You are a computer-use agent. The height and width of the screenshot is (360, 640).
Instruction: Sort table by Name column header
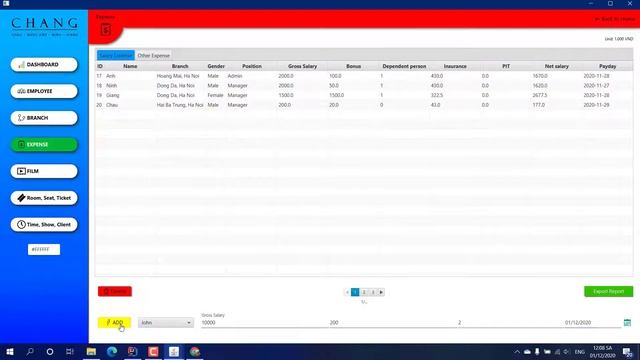[x=130, y=66]
